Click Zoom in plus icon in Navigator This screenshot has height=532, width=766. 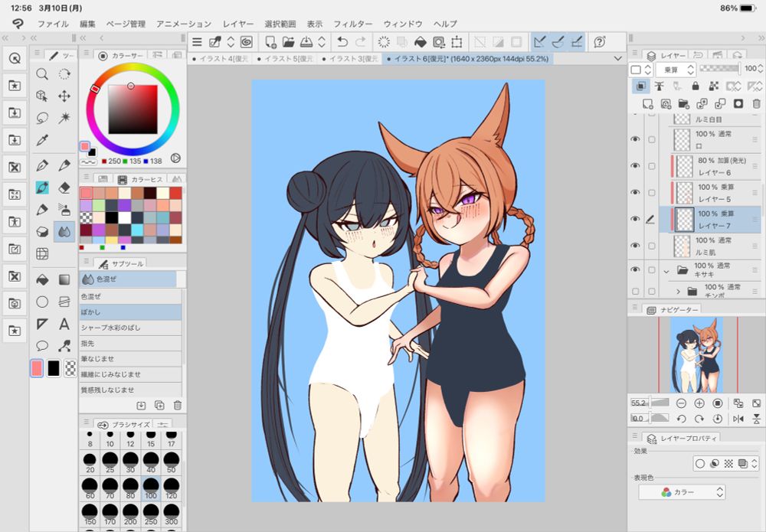click(699, 403)
